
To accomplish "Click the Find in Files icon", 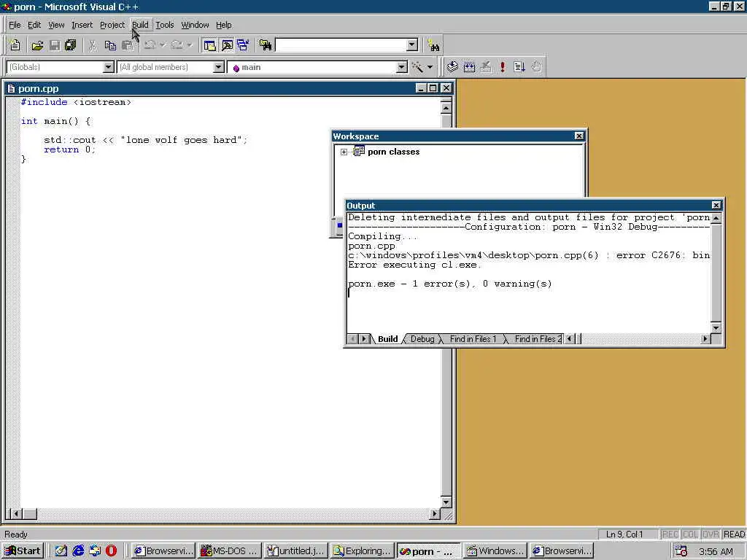I will (x=266, y=45).
